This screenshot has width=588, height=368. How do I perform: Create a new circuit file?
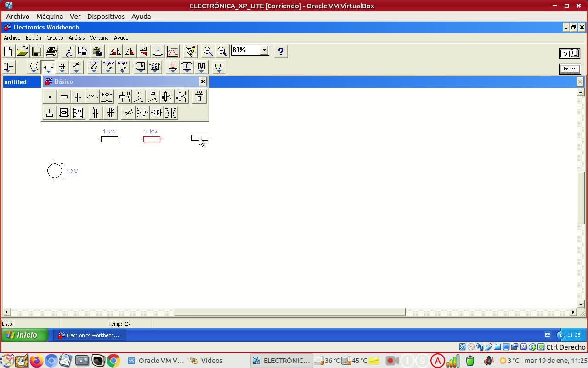click(8, 52)
